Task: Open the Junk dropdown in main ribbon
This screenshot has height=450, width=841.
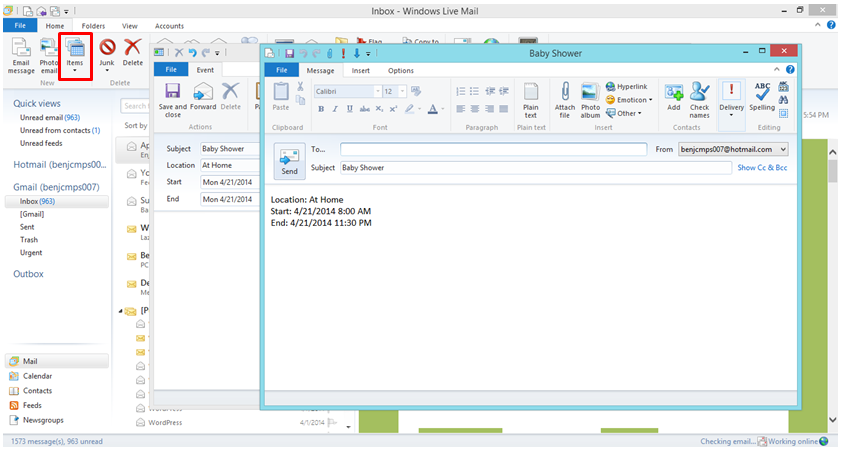Action: click(107, 56)
